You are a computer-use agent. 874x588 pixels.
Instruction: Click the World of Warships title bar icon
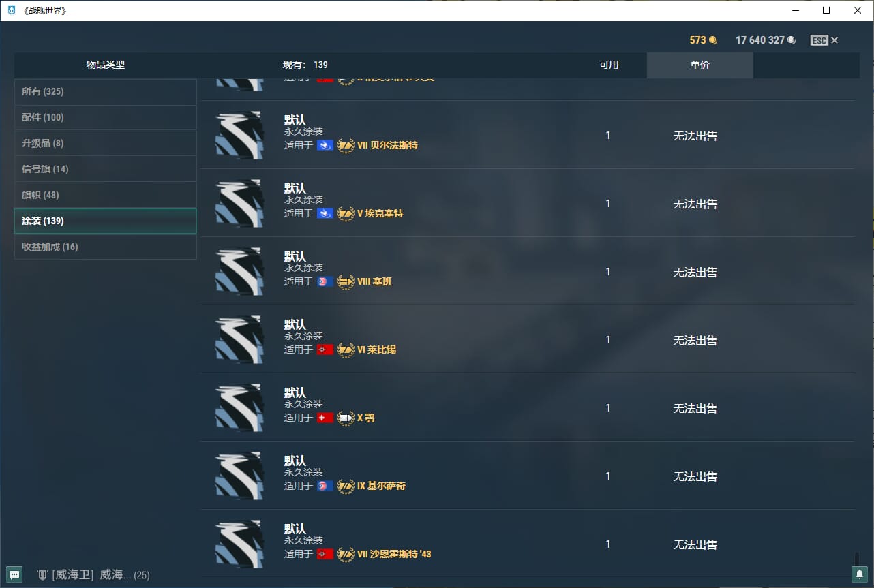coord(12,10)
